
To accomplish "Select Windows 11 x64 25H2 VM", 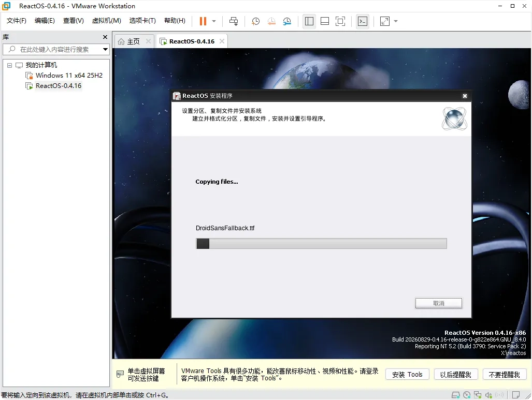I will tap(69, 75).
